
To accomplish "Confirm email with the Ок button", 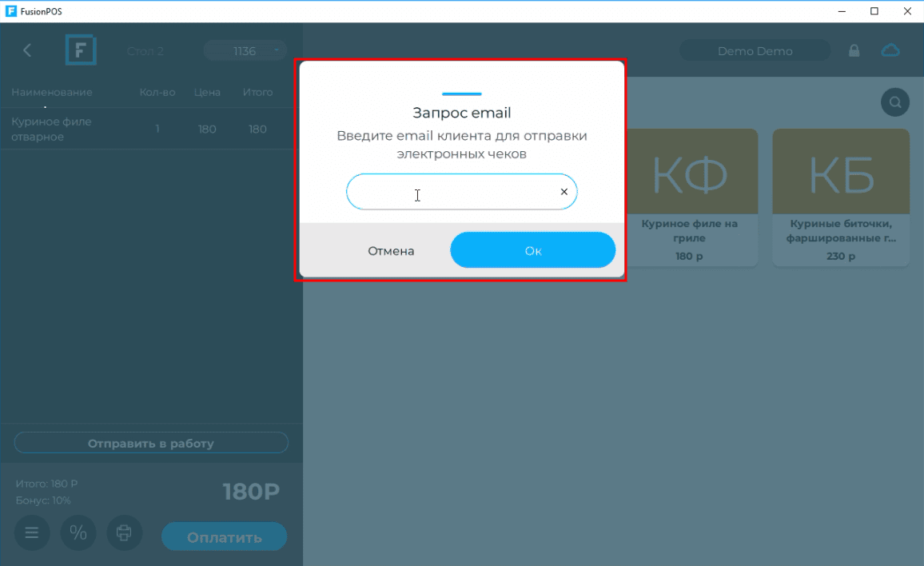I will (x=532, y=250).
